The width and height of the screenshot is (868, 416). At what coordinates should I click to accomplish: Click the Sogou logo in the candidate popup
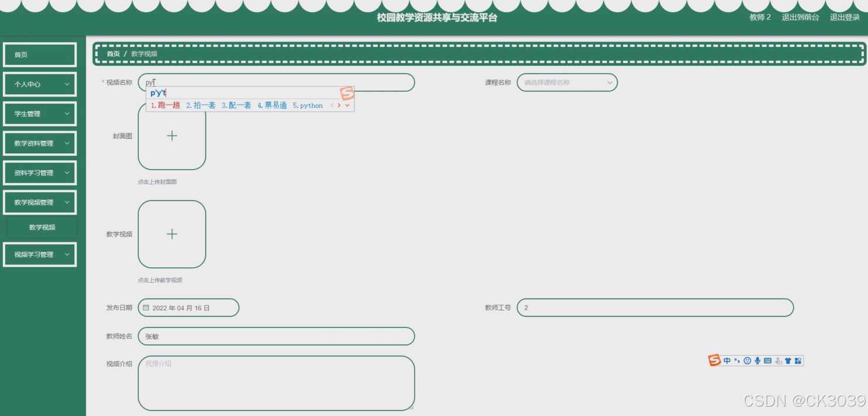pos(347,94)
